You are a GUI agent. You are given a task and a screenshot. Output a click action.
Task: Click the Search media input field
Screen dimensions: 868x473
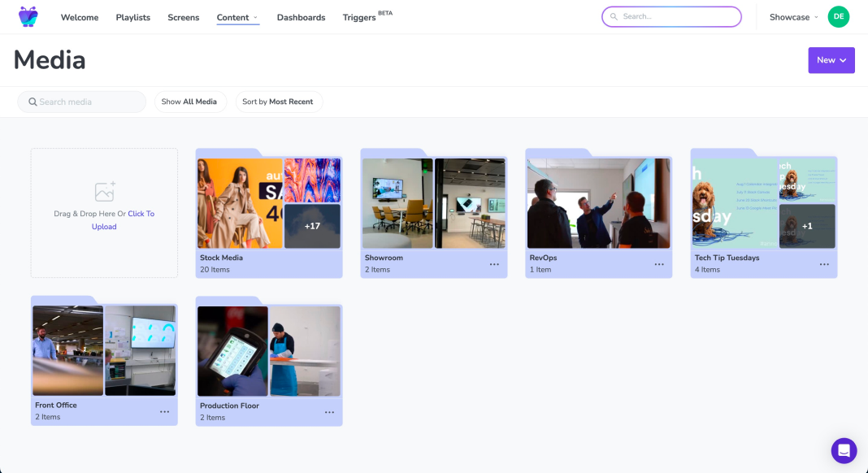pyautogui.click(x=81, y=101)
